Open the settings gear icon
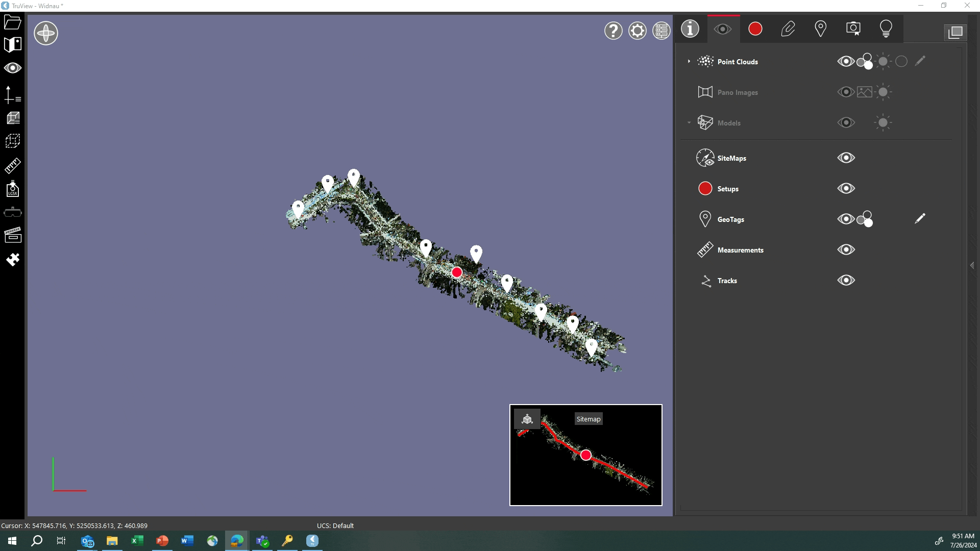Screen dimensions: 980x551 (637, 31)
